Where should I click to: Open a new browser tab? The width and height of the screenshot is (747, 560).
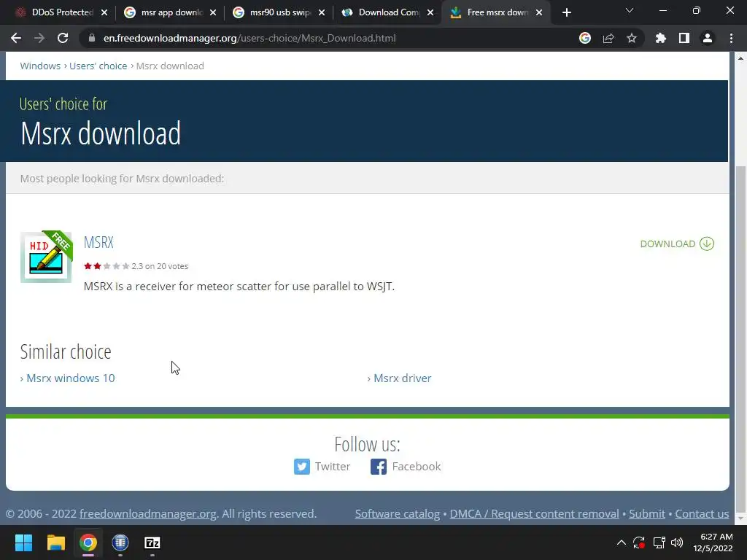(x=566, y=12)
